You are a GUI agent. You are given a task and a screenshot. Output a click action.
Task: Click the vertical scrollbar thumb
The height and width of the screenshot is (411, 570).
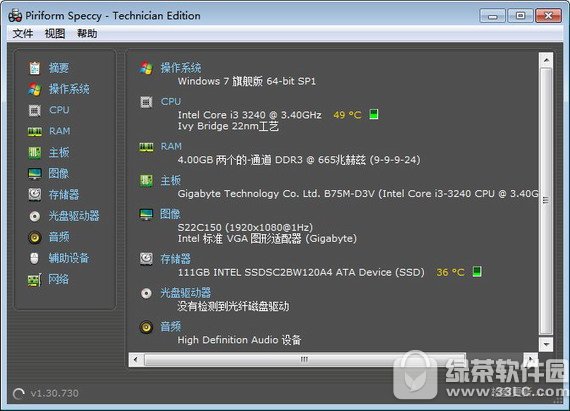546,201
